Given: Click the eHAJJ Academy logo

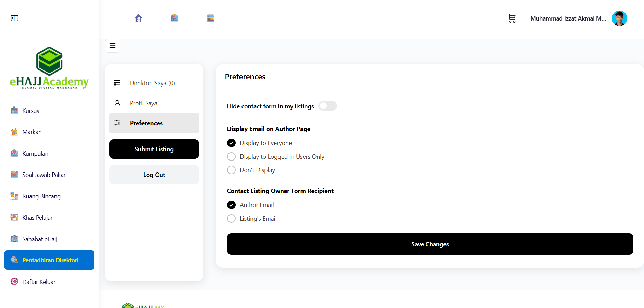Looking at the screenshot, I should (x=49, y=68).
